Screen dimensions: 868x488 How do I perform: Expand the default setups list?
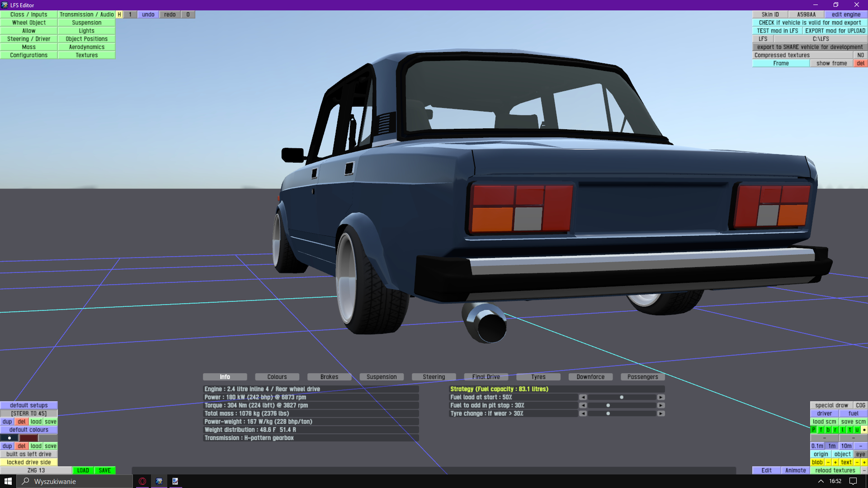click(29, 405)
